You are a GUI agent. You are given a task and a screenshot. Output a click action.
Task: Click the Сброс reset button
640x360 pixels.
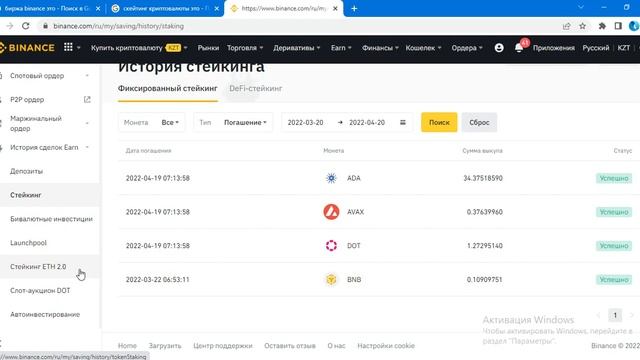tap(479, 122)
